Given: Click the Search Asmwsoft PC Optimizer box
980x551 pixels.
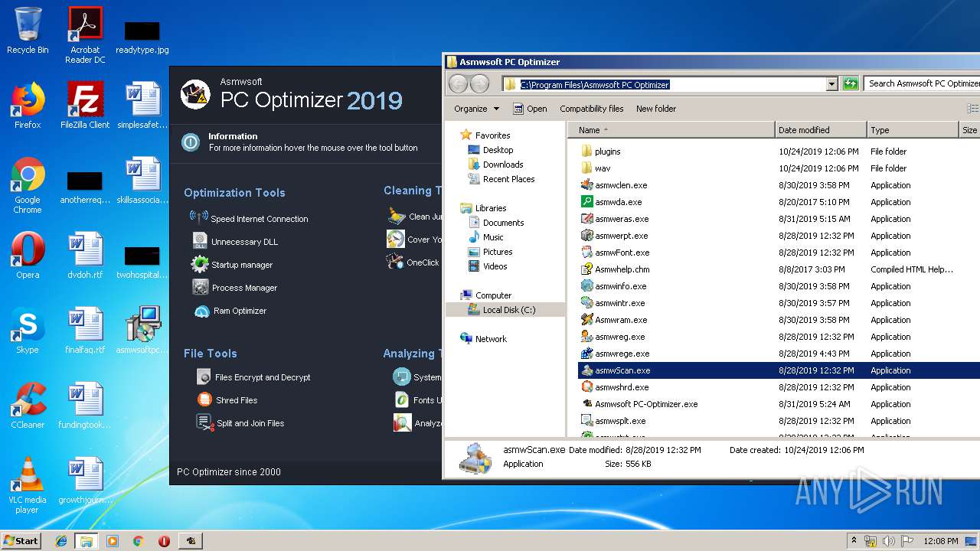Looking at the screenshot, I should (922, 84).
